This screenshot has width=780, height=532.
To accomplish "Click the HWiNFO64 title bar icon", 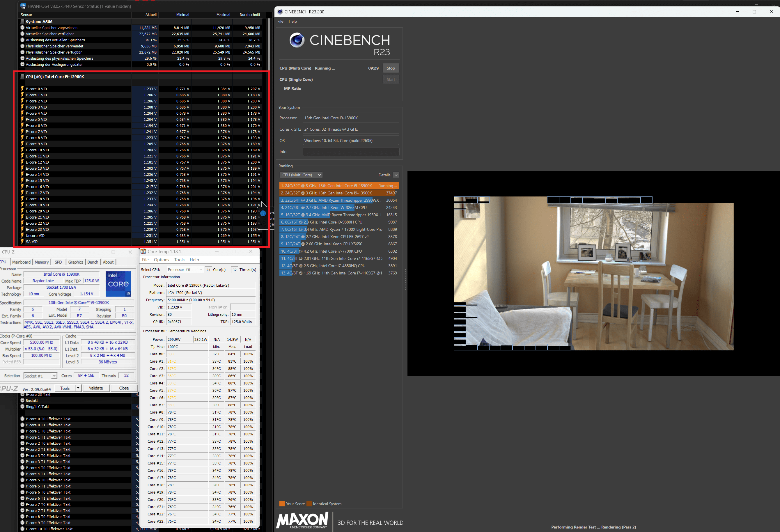I will click(x=23, y=6).
